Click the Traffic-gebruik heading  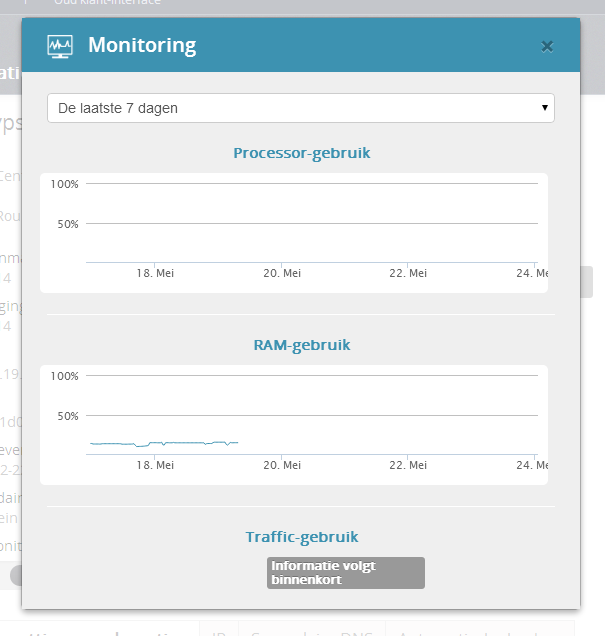[302, 537]
